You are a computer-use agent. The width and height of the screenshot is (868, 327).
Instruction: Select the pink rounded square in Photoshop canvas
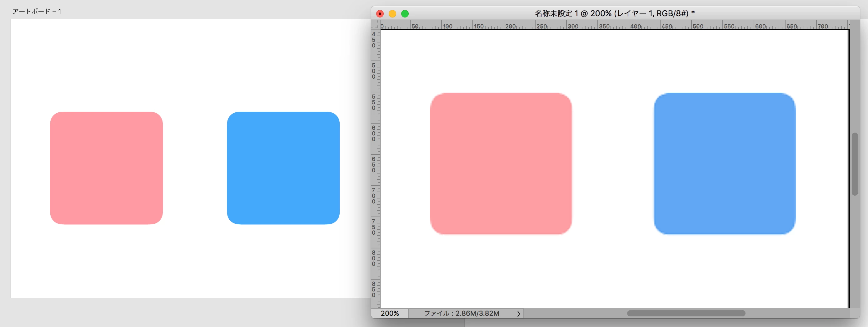tap(501, 163)
